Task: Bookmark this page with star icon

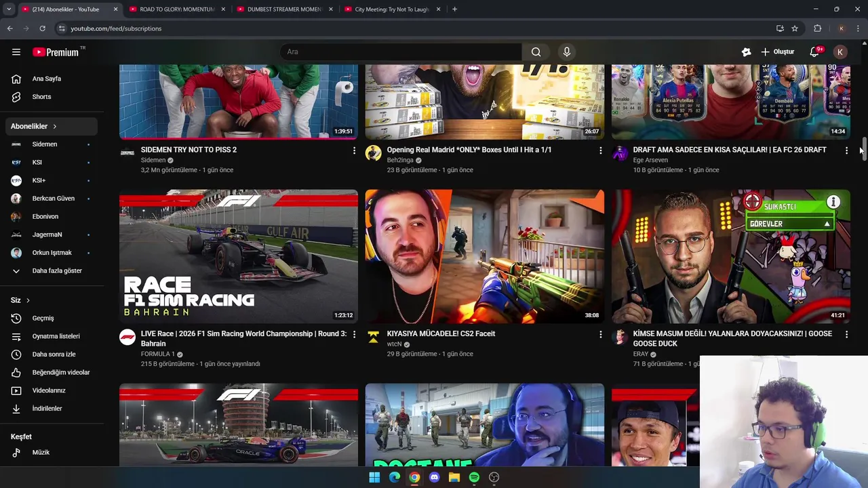Action: click(795, 28)
